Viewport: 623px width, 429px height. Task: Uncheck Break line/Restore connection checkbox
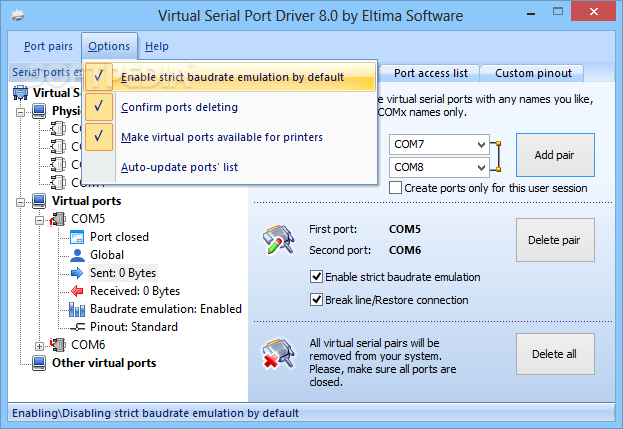(316, 300)
